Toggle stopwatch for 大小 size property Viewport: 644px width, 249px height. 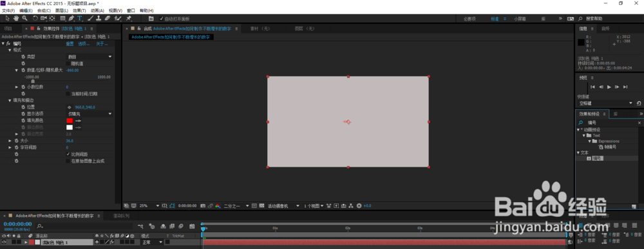17,141
